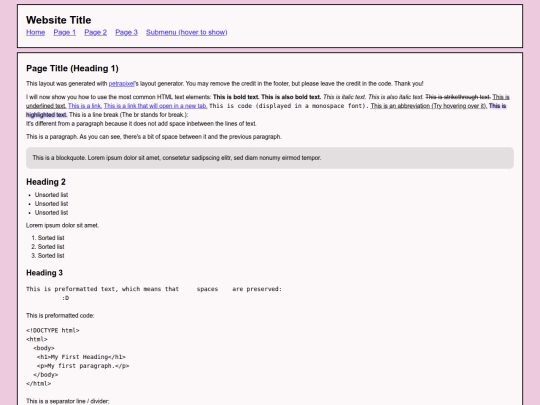The image size is (540, 405).
Task: Click the strikethrough text
Action: [458, 97]
